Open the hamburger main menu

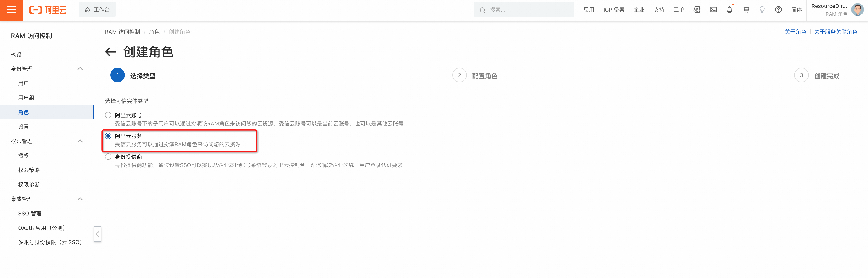pos(11,10)
